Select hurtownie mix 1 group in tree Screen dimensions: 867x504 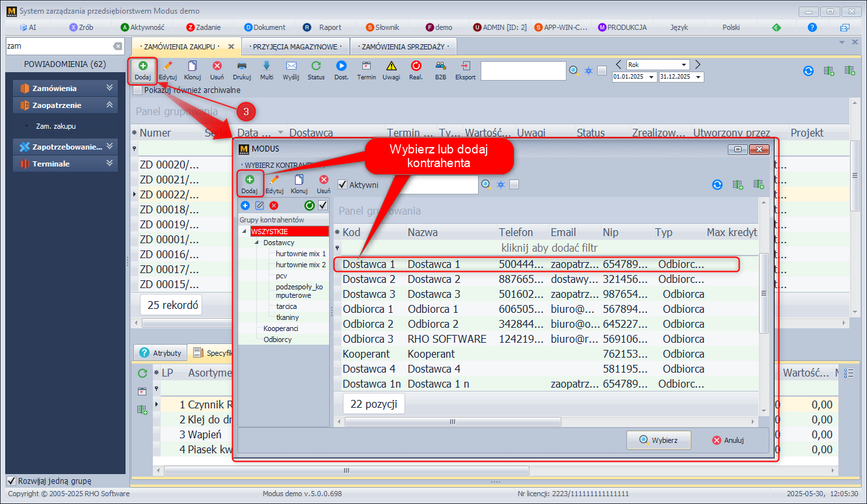[x=300, y=254]
